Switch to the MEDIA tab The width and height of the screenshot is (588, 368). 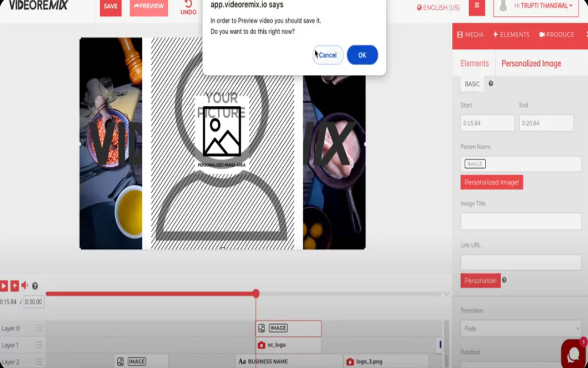(470, 34)
